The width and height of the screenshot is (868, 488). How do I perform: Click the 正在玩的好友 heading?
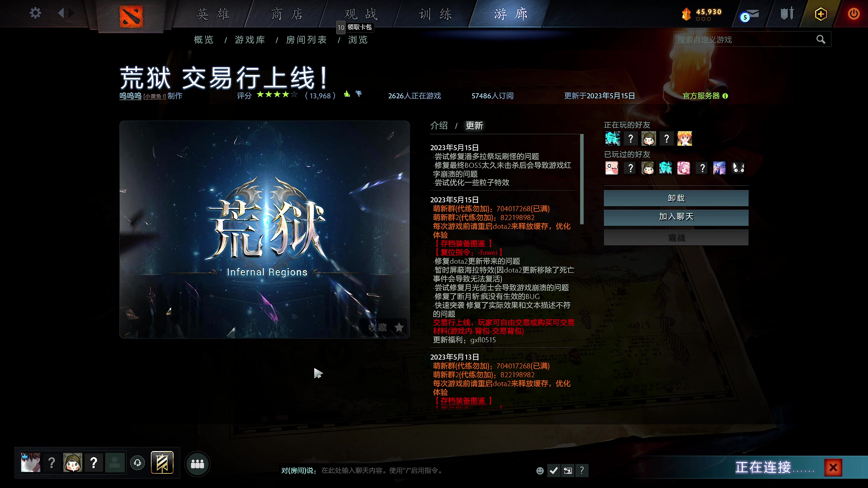tap(627, 125)
